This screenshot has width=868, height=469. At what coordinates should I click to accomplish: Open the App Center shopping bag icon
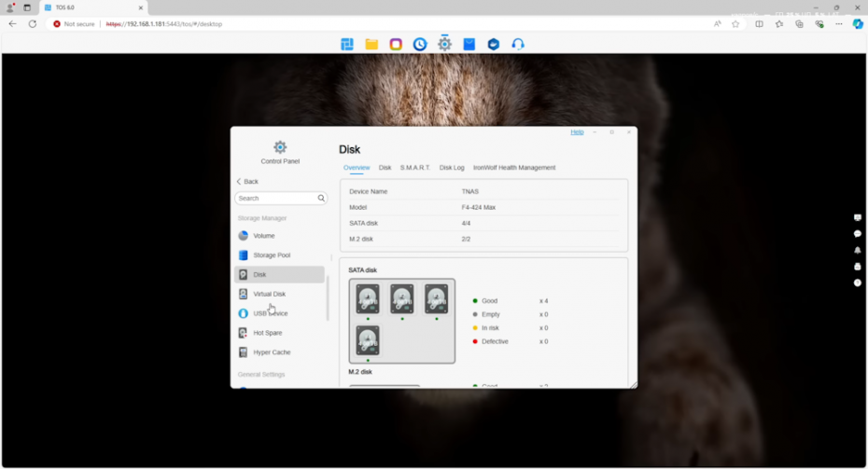[469, 44]
